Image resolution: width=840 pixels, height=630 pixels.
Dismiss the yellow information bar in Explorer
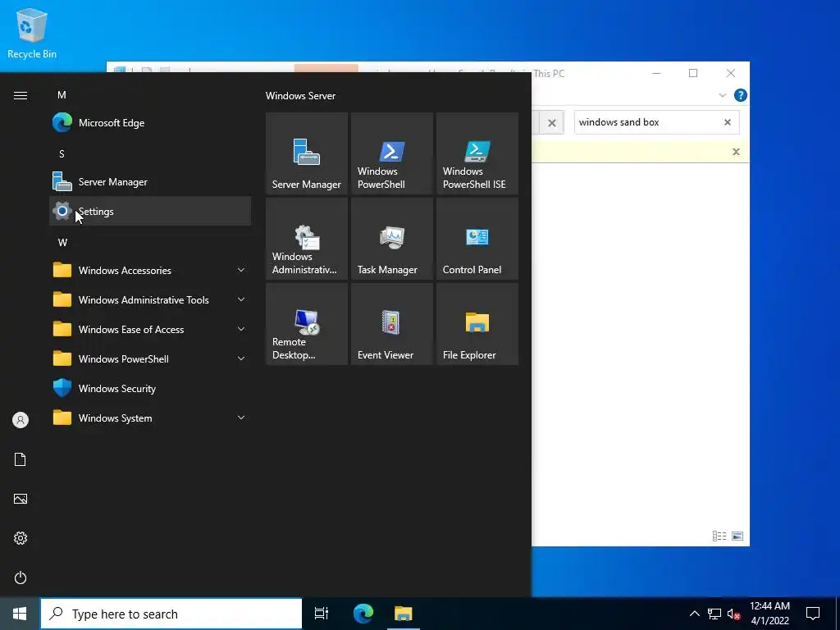736,152
